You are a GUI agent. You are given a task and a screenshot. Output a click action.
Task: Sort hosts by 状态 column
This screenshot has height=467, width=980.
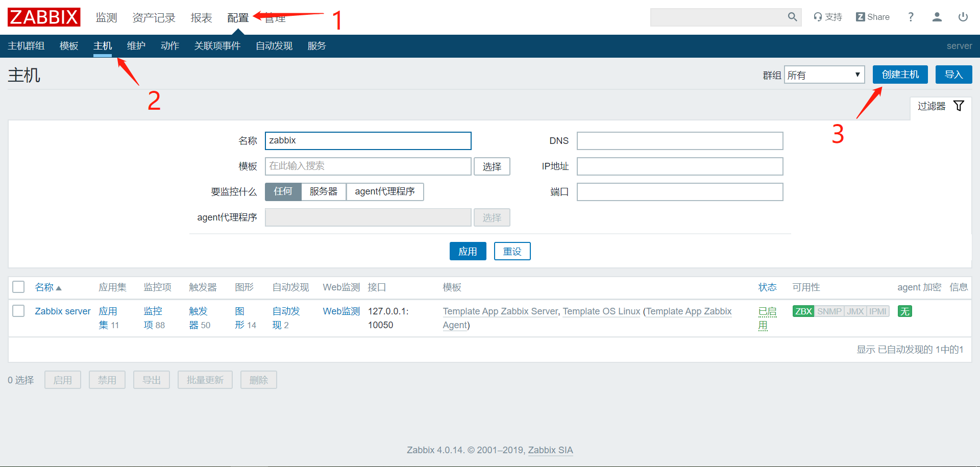click(x=767, y=287)
